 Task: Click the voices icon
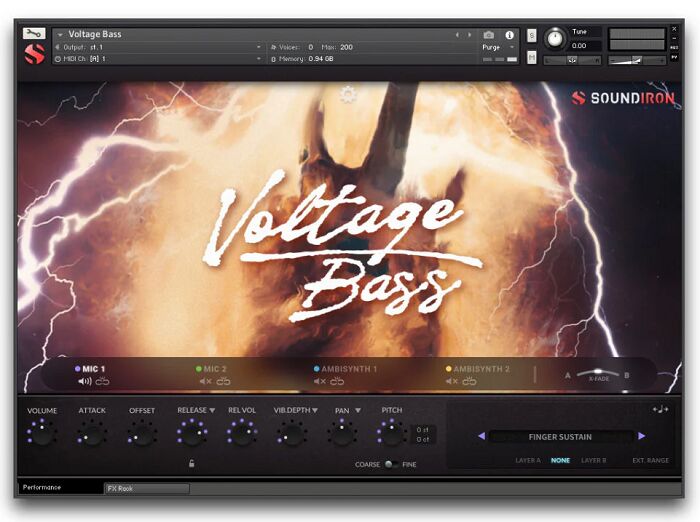pyautogui.click(x=273, y=47)
